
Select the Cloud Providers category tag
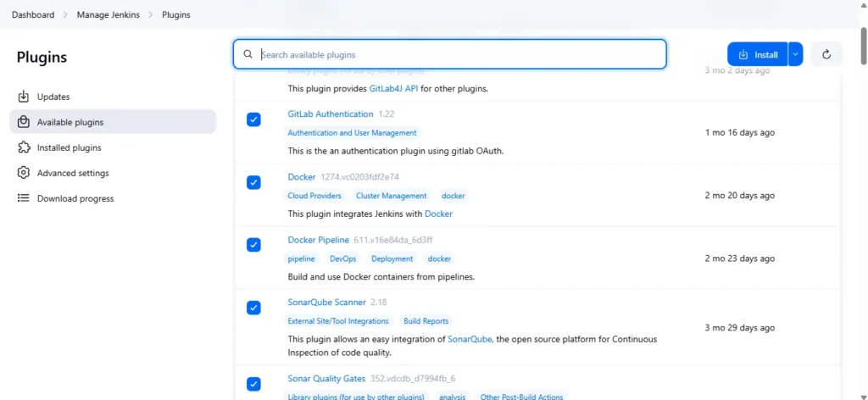pos(314,196)
